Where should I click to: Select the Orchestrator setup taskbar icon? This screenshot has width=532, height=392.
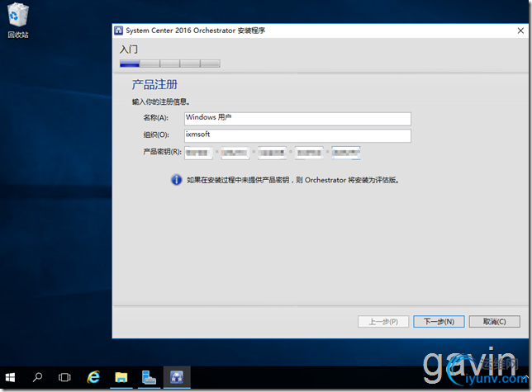(x=177, y=377)
